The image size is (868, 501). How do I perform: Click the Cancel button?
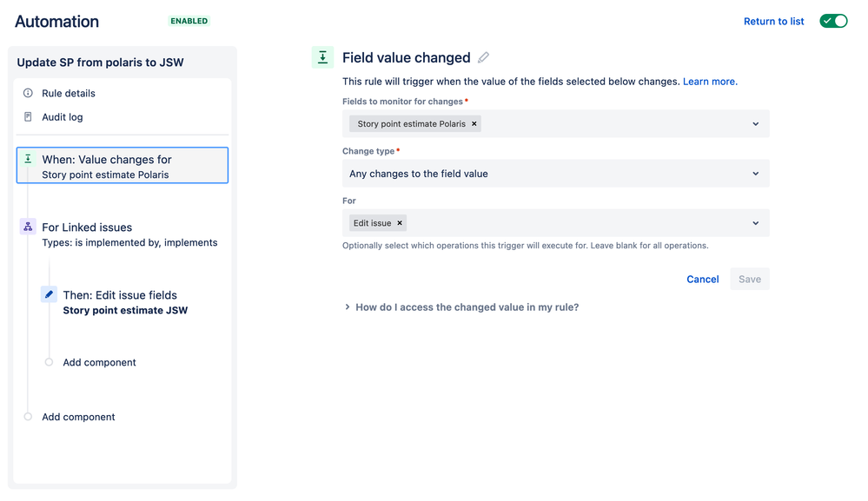tap(703, 280)
